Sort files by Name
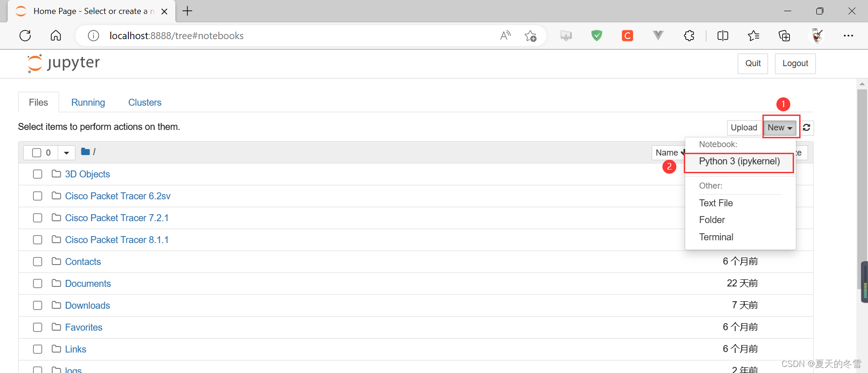 tap(669, 153)
